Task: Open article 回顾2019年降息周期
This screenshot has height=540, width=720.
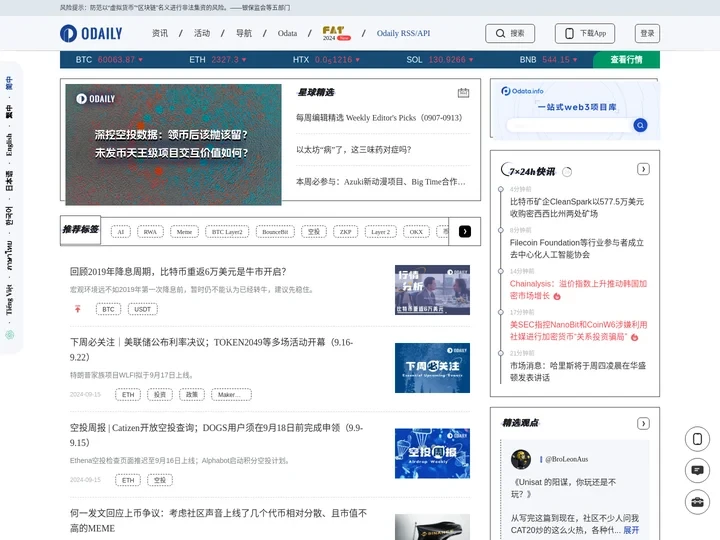Action: click(x=178, y=272)
